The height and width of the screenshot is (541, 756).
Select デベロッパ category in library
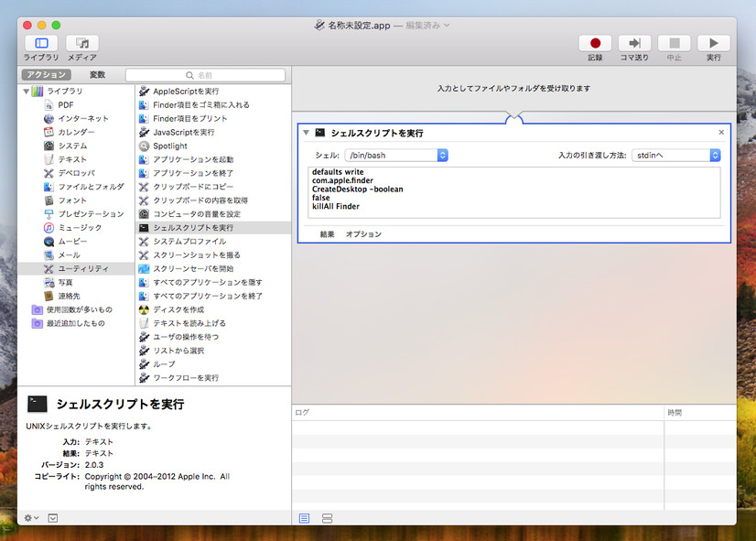click(x=76, y=173)
